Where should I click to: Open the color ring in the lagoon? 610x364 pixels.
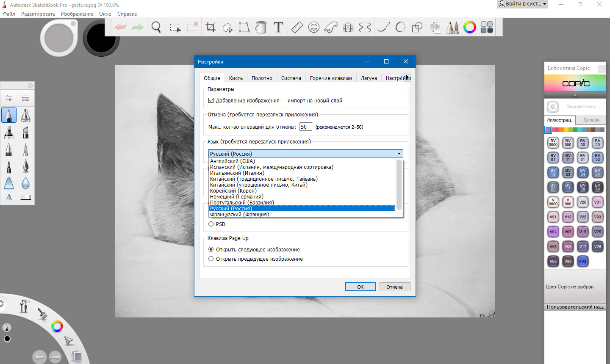(x=57, y=326)
